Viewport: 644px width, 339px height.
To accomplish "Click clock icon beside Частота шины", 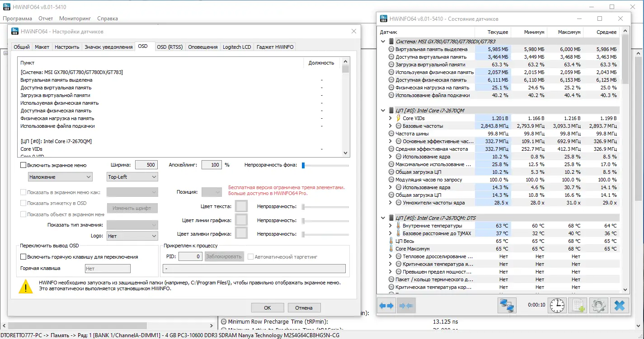I will click(391, 134).
